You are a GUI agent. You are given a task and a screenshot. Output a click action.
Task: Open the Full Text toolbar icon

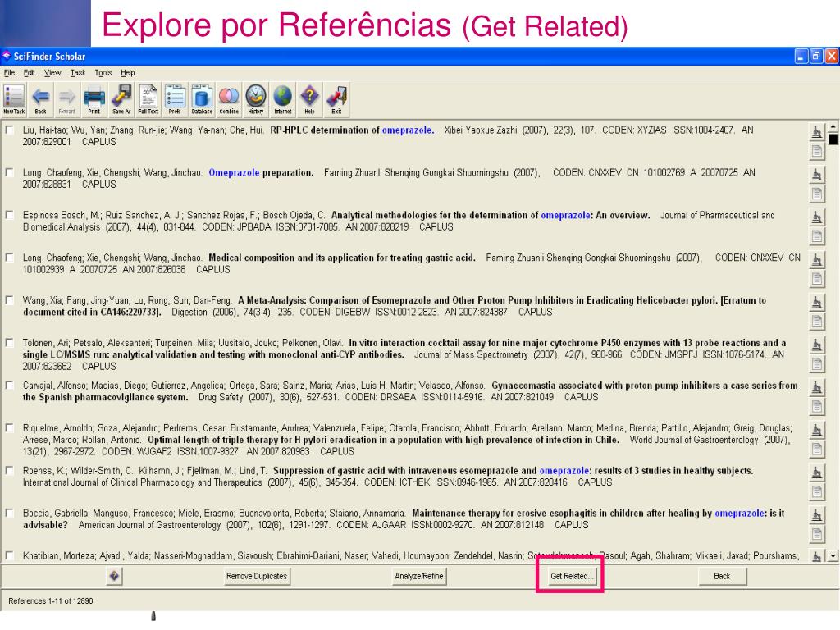tap(148, 99)
